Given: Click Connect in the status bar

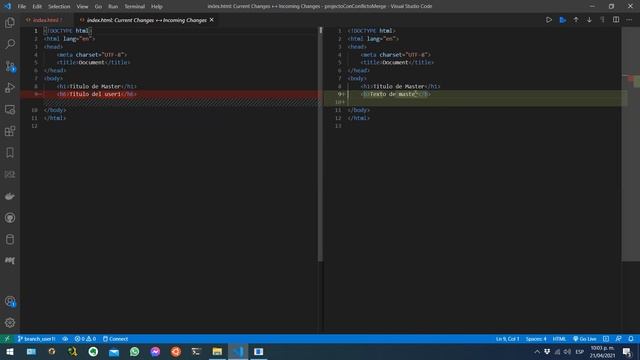Looking at the screenshot, I should [x=116, y=339].
